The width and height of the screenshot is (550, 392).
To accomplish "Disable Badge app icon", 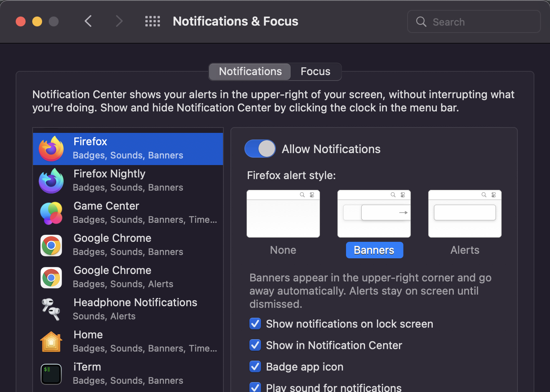I will coord(255,366).
